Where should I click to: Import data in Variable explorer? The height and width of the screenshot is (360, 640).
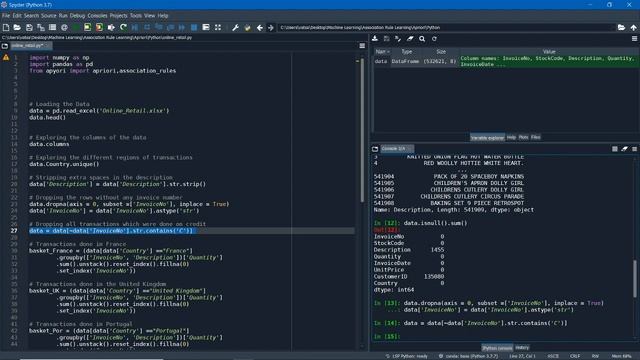(x=375, y=38)
